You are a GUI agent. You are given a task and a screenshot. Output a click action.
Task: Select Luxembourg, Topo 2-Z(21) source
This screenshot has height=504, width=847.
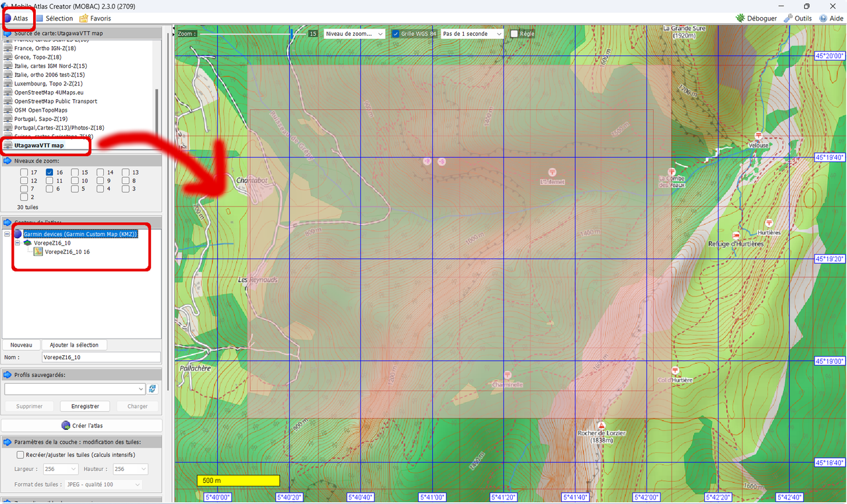pyautogui.click(x=48, y=84)
